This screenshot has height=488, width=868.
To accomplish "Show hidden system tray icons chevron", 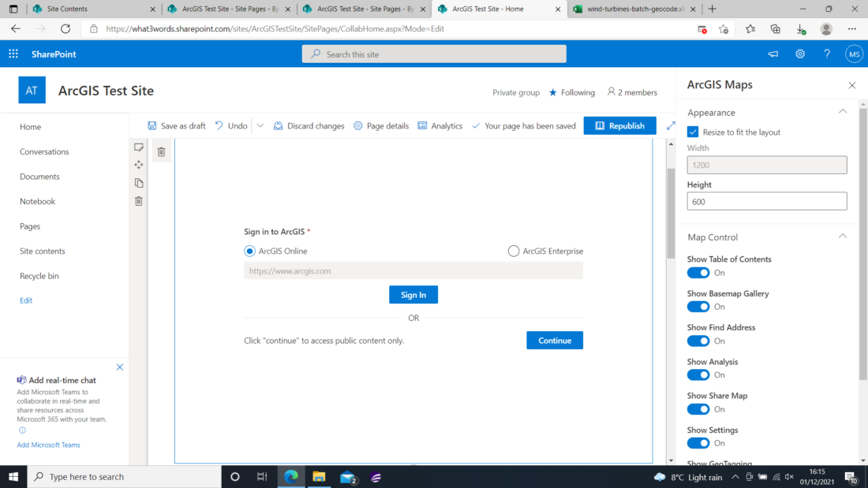I will (x=735, y=477).
